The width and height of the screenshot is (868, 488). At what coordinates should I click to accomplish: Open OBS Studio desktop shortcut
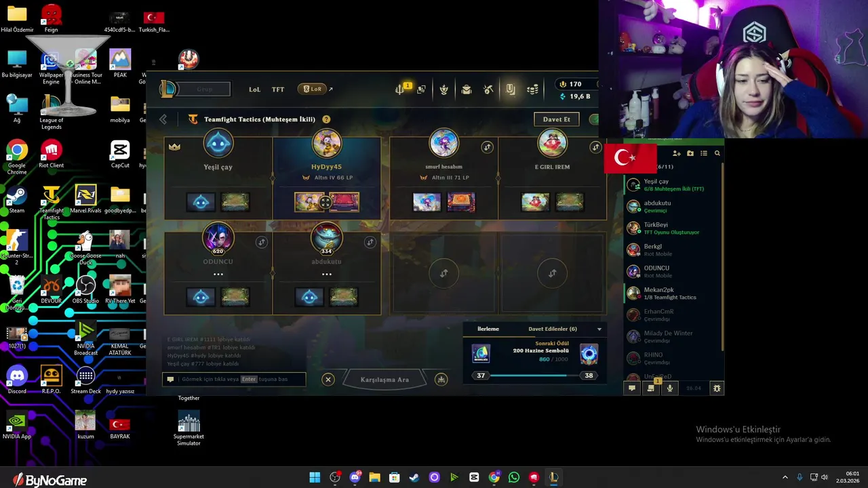85,289
